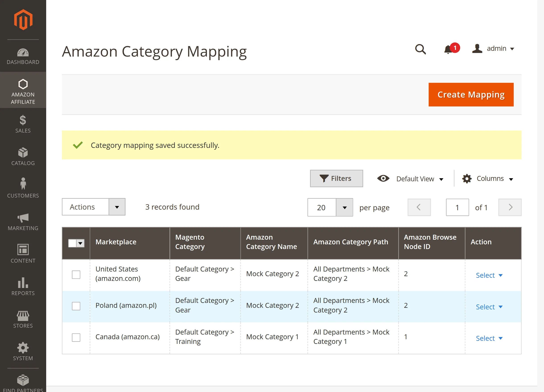The image size is (544, 392).
Task: Click the search magnifier icon
Action: [420, 49]
